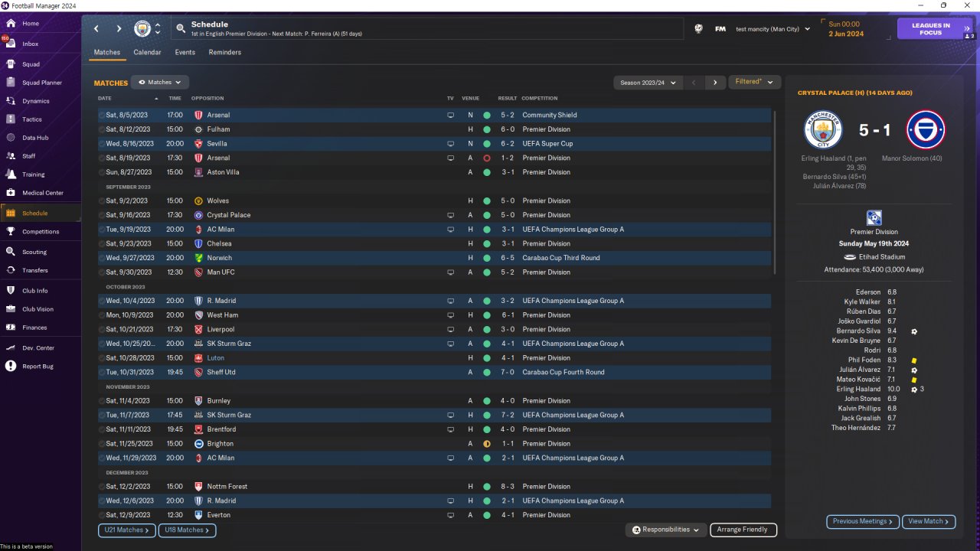This screenshot has height=551, width=980.
Task: Click View Match button
Action: tap(929, 521)
